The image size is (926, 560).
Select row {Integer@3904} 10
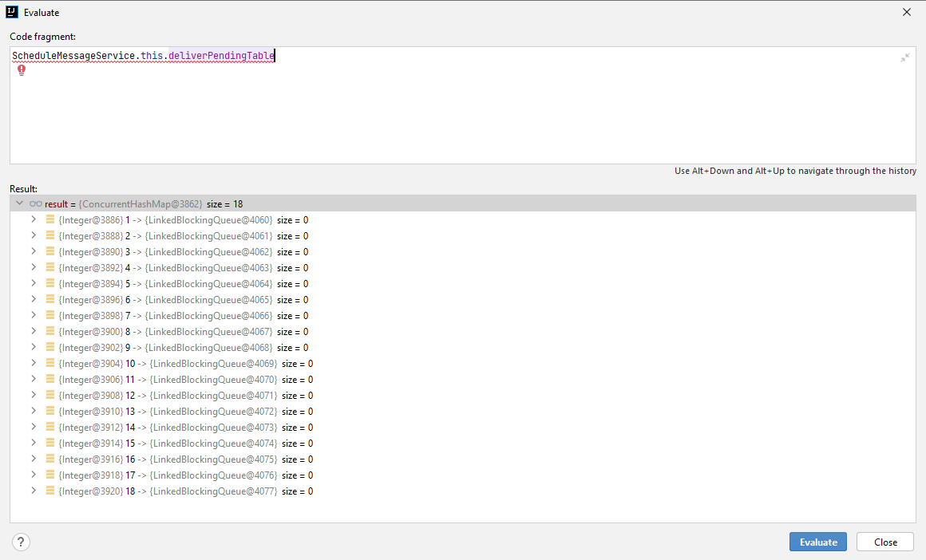[462, 363]
